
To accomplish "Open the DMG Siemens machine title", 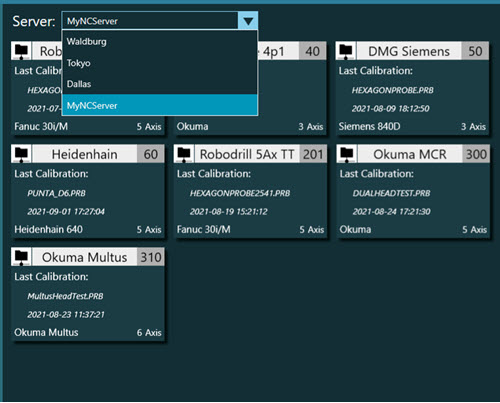I will [x=409, y=51].
